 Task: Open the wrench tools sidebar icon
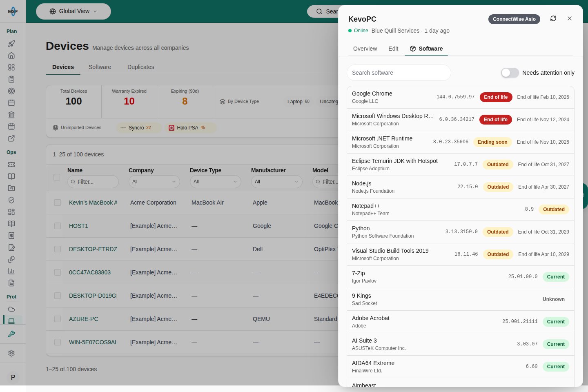pyautogui.click(x=11, y=334)
